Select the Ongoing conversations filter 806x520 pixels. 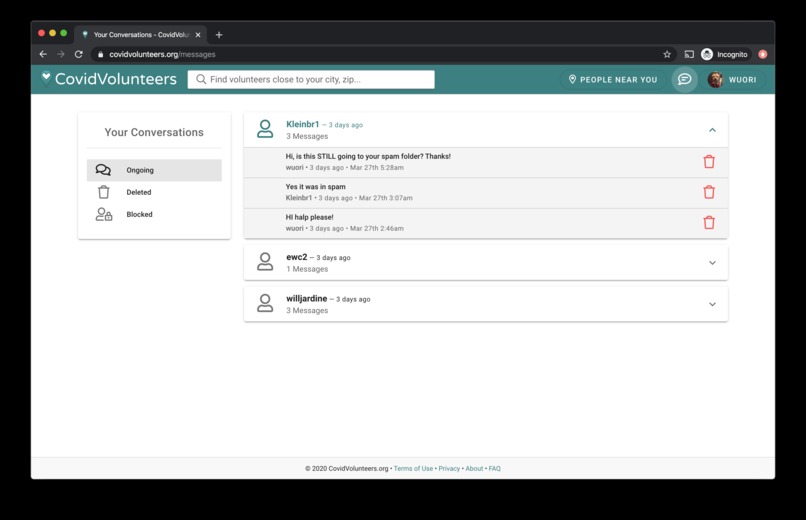[154, 170]
